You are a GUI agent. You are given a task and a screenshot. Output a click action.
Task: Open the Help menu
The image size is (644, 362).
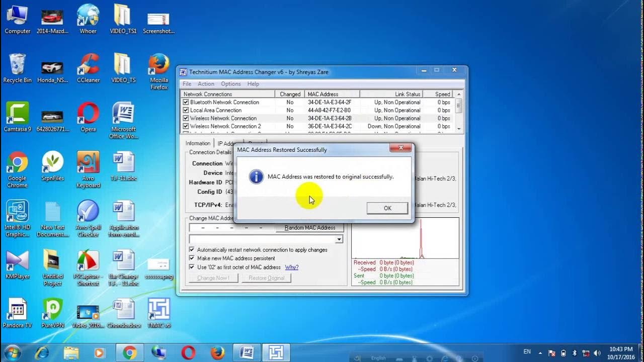pos(253,84)
